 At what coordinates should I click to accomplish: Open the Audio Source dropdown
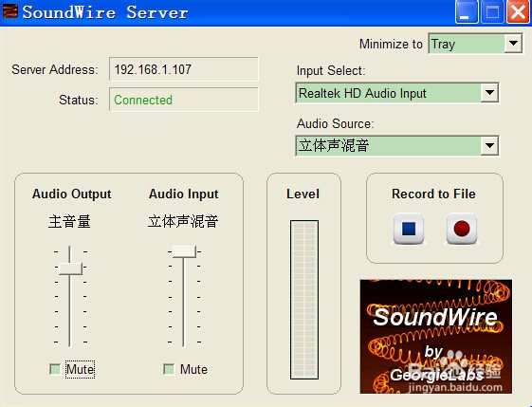pos(397,145)
